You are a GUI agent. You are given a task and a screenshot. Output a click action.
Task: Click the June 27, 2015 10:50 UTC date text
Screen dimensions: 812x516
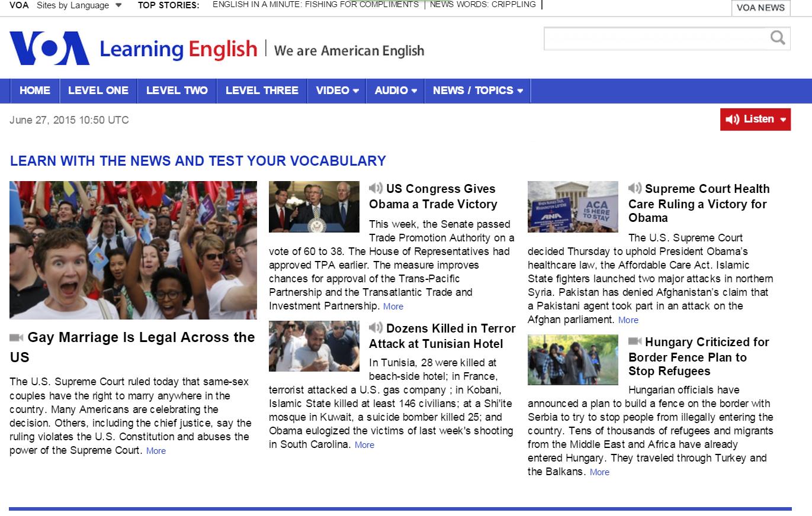click(69, 120)
